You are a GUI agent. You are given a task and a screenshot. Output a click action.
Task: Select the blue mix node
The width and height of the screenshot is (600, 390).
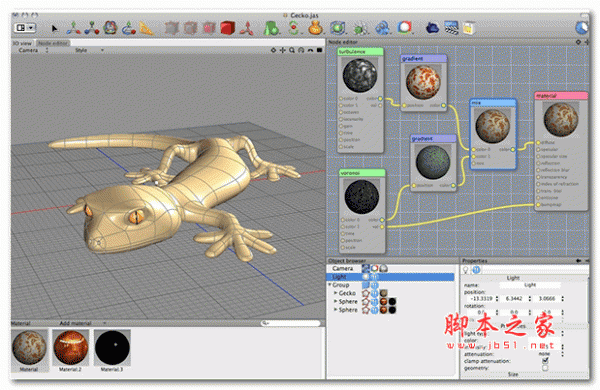coord(493,134)
